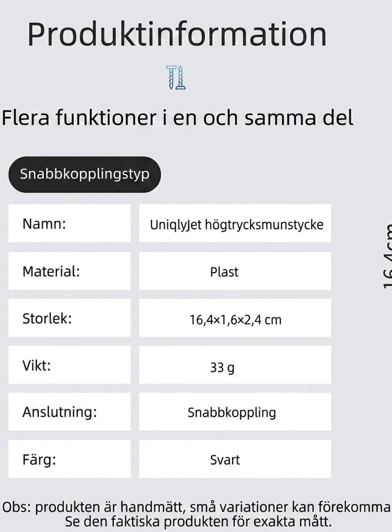392x532 pixels.
Task: Click the left screw in the icon
Action: pyautogui.click(x=171, y=78)
